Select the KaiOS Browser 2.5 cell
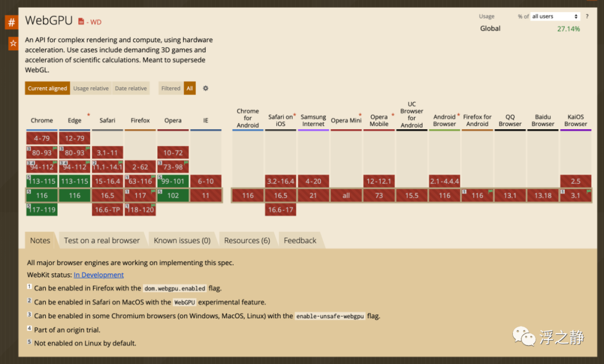 pyautogui.click(x=575, y=181)
